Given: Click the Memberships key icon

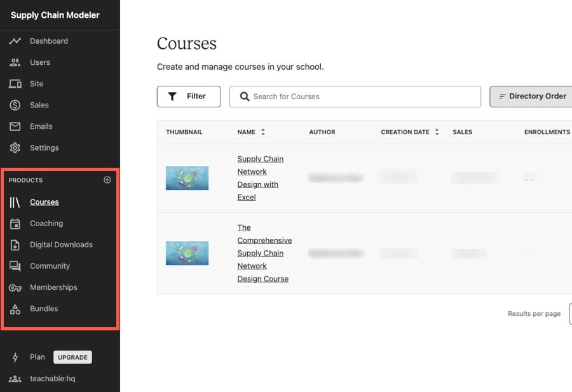Looking at the screenshot, I should tap(15, 288).
